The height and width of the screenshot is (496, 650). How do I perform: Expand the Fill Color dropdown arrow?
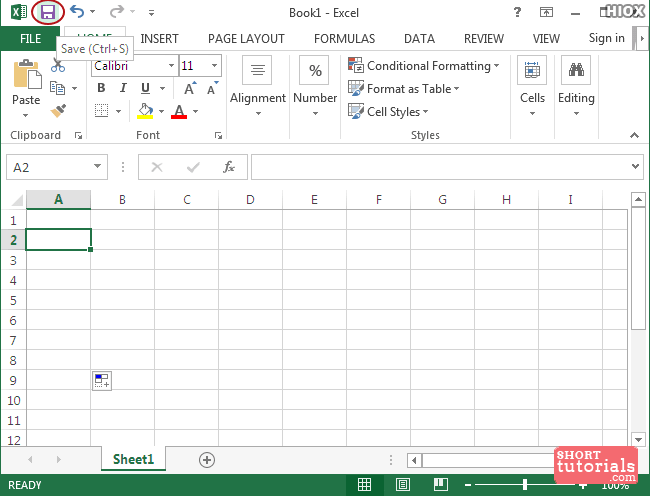tap(162, 111)
